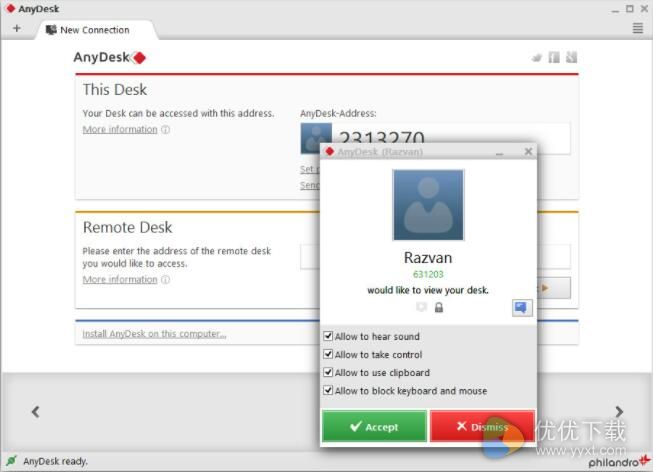Click Razvan's ID 631203
Screen dimensions: 653x472
coord(428,275)
